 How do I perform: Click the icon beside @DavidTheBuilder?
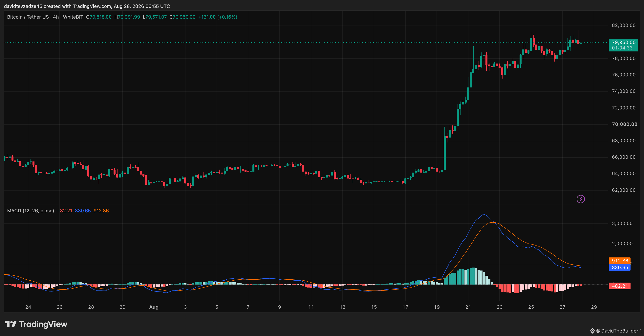click(x=592, y=331)
